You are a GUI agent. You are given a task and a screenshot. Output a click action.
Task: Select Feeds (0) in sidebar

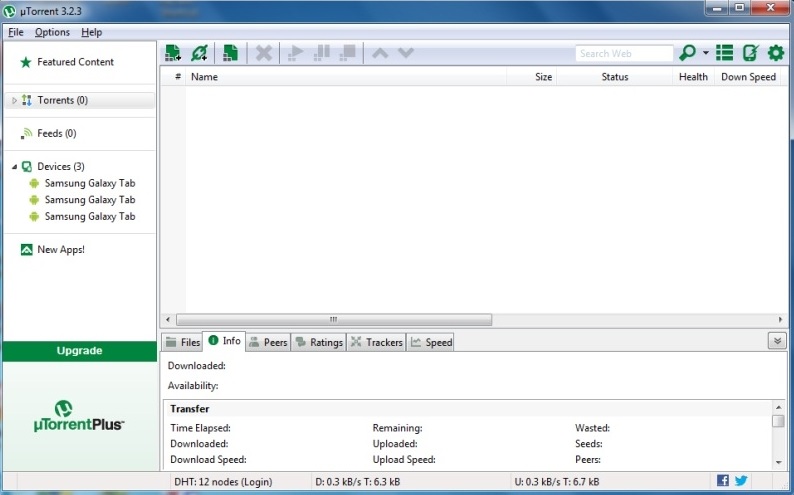[x=57, y=133]
